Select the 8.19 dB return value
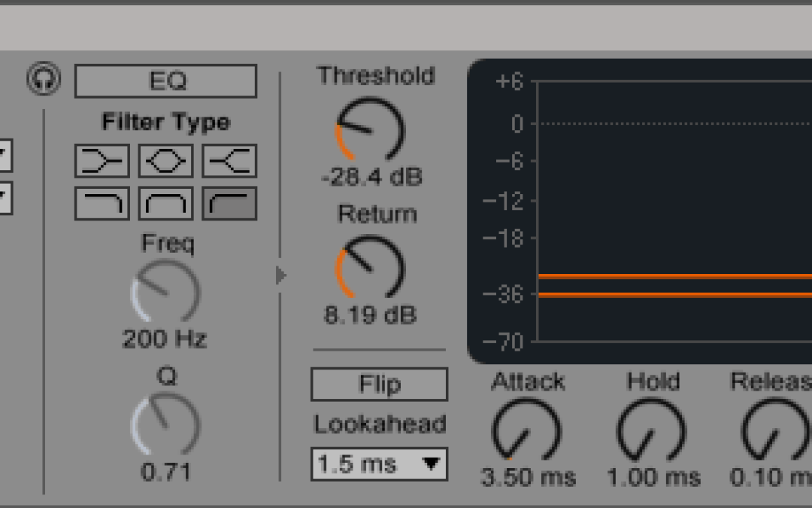The width and height of the screenshot is (812, 508). (370, 315)
